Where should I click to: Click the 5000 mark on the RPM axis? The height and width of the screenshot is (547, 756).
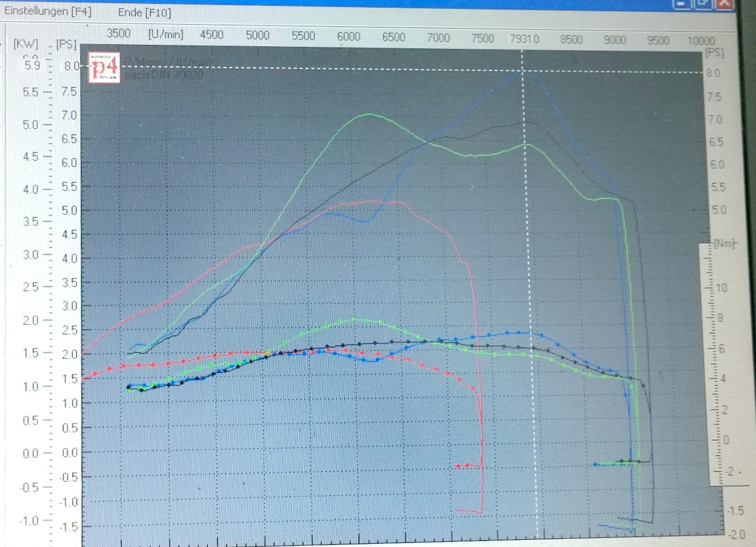tap(258, 36)
